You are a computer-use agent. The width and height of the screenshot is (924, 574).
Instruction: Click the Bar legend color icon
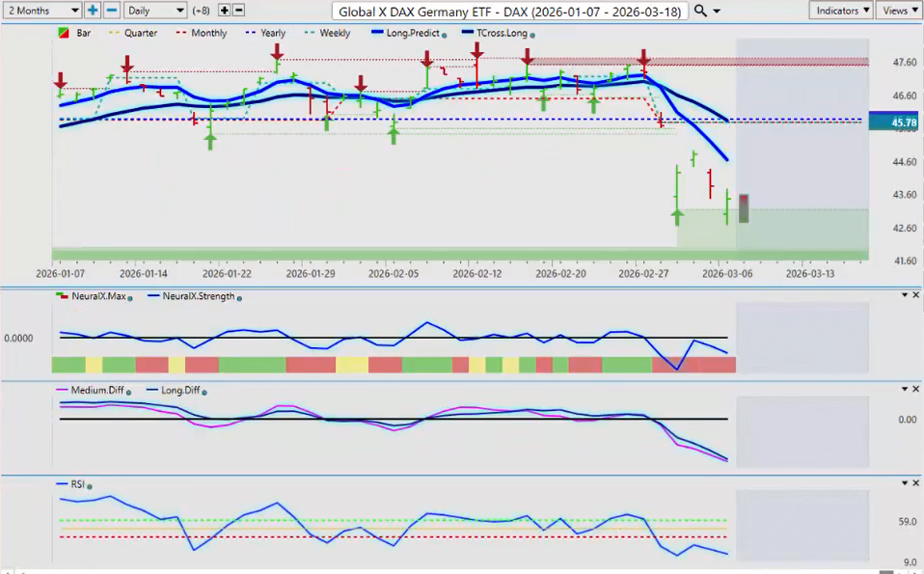(63, 33)
